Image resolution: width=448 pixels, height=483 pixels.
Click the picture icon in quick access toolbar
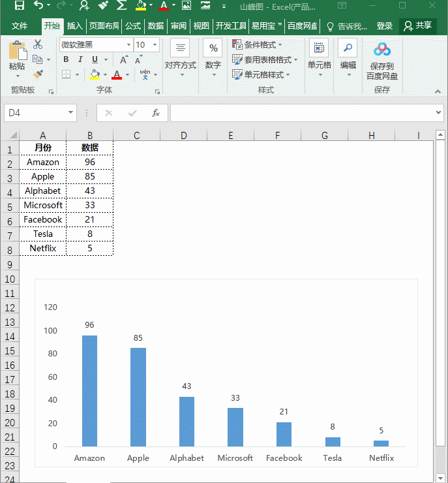[x=186, y=5]
